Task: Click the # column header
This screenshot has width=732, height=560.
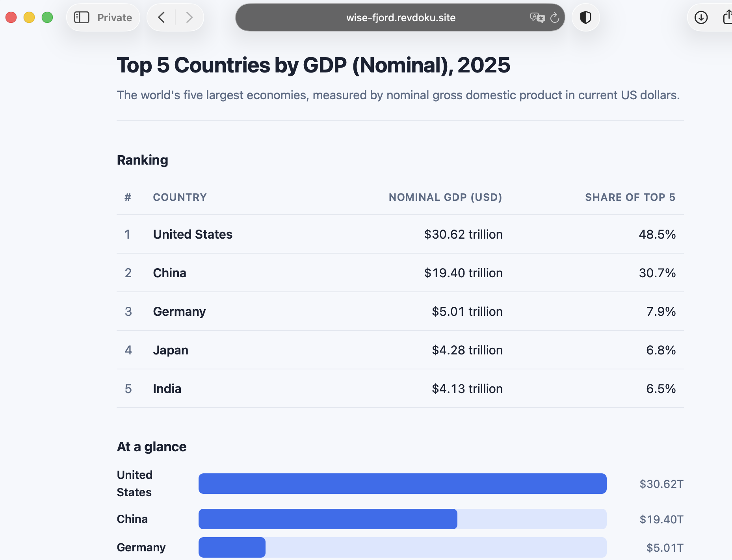Action: pyautogui.click(x=128, y=197)
